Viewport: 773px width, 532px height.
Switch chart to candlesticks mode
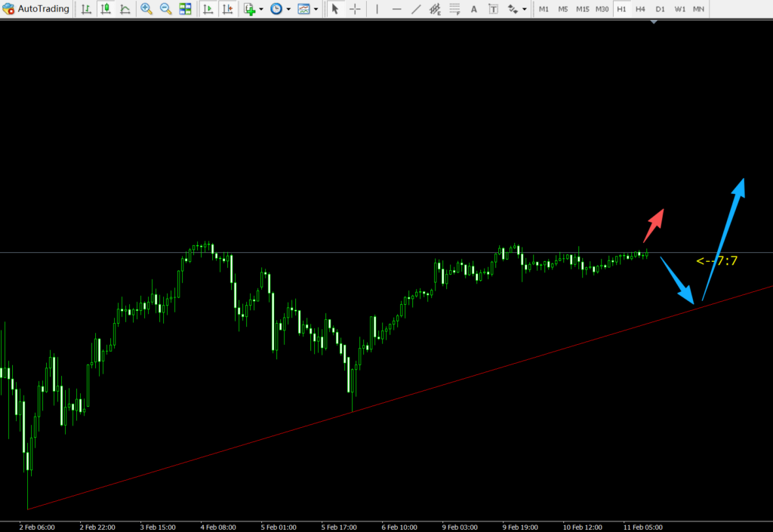(106, 9)
